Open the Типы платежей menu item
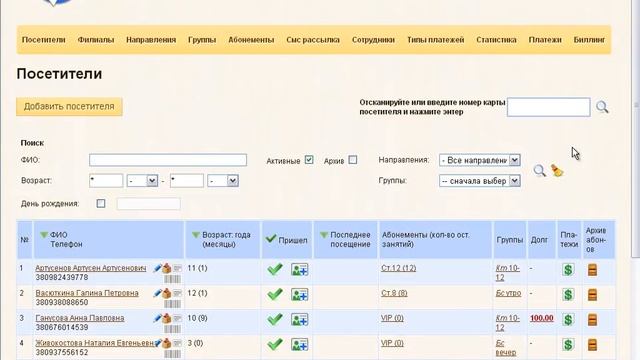This screenshot has width=640, height=360. [436, 40]
